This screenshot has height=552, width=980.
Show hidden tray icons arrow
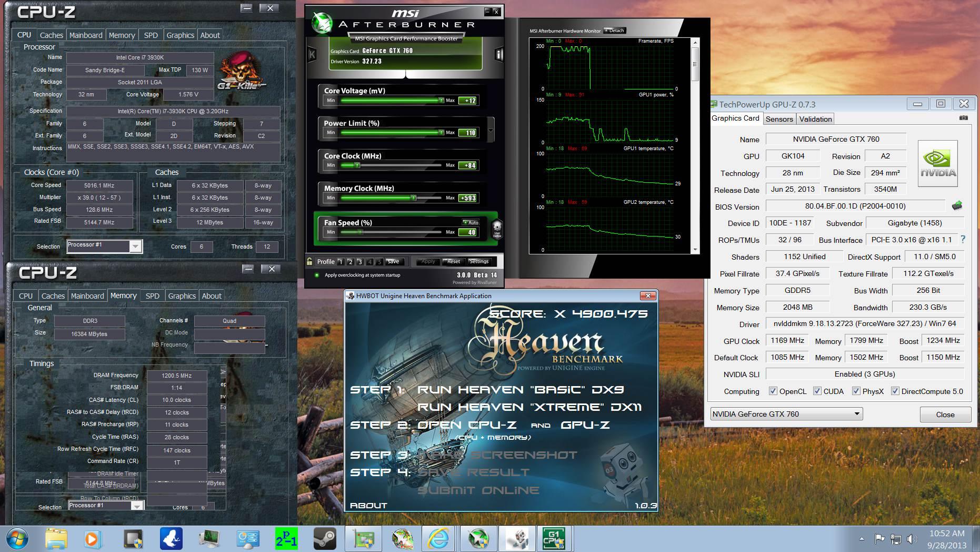pos(862,539)
